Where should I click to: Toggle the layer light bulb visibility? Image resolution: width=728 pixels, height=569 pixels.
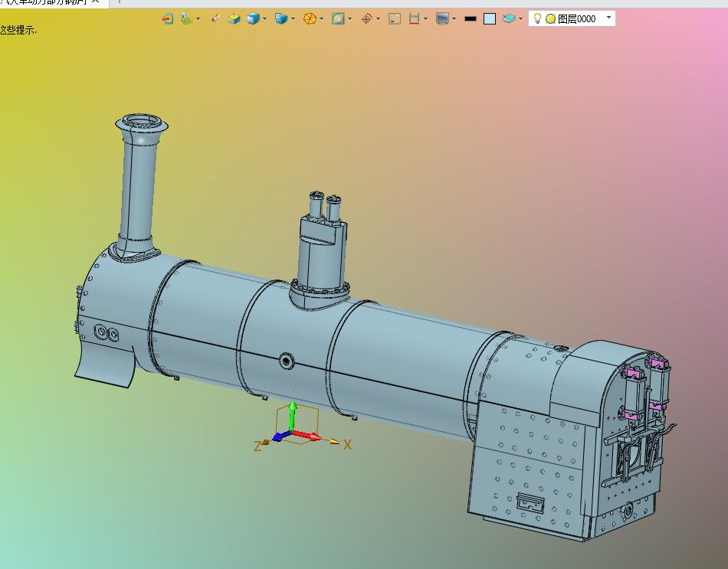(x=538, y=18)
